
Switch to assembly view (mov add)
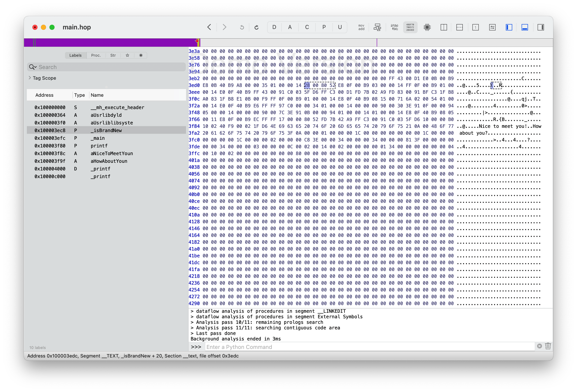(361, 27)
